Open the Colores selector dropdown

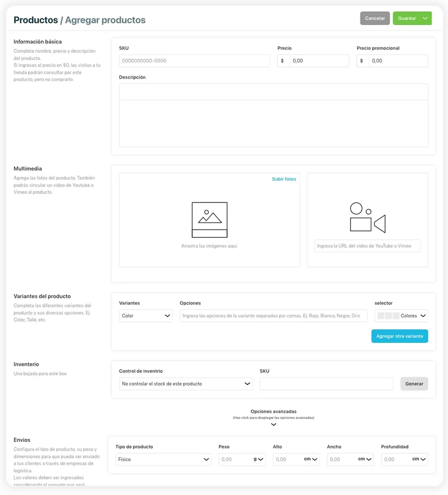(401, 316)
